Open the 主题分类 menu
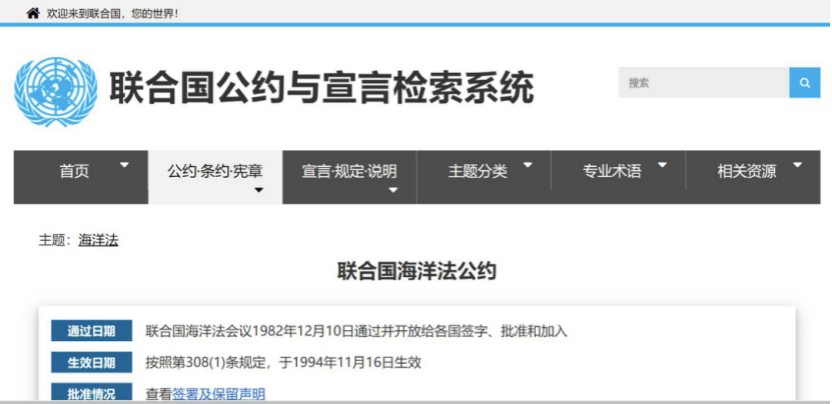The image size is (832, 404). click(x=478, y=171)
